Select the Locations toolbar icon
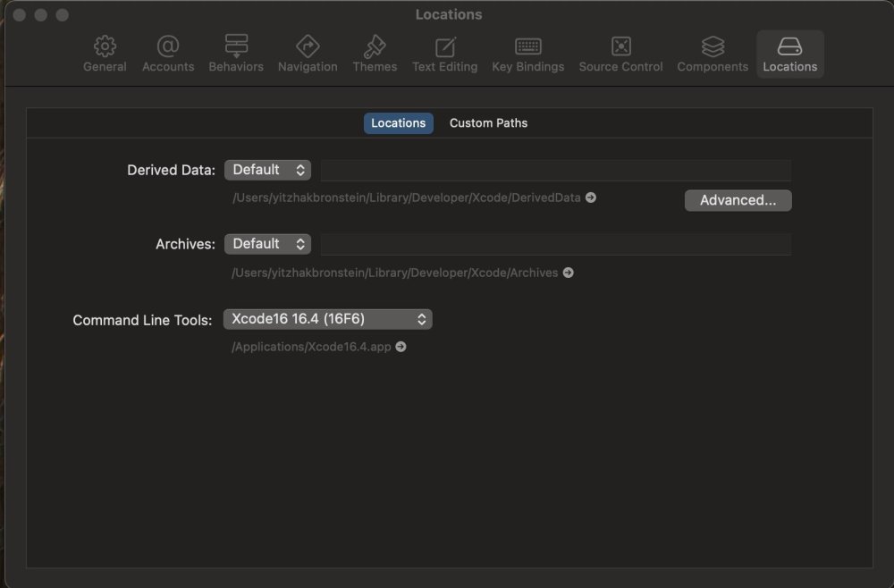 (x=790, y=55)
